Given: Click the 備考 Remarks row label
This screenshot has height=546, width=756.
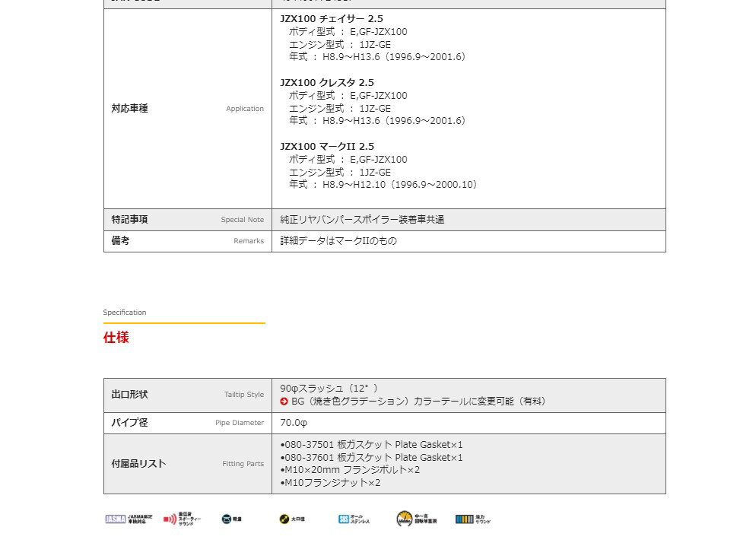Looking at the screenshot, I should click(121, 241).
